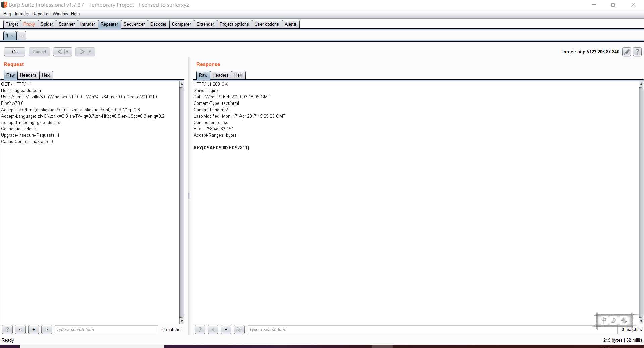Open the Window menu
This screenshot has height=348, width=644.
pyautogui.click(x=60, y=14)
